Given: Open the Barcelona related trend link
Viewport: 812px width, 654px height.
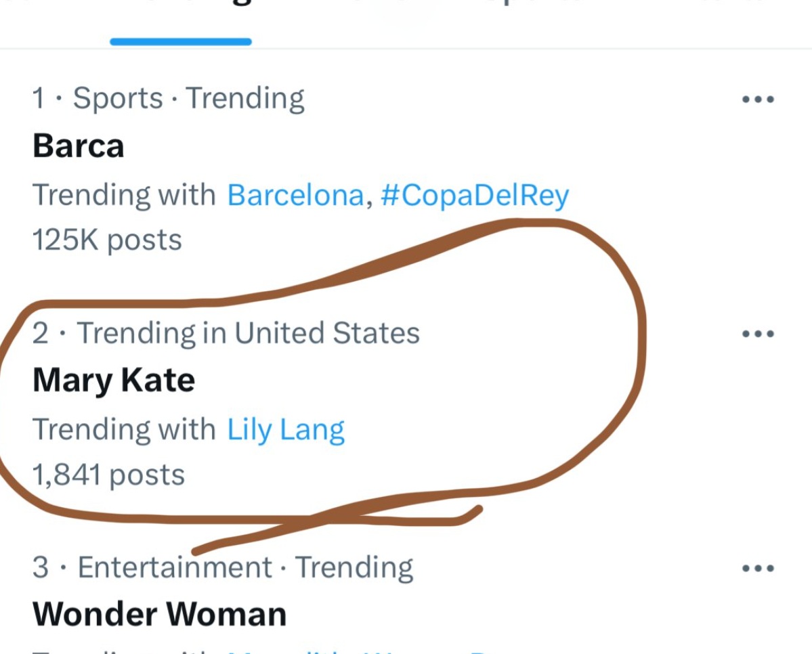Looking at the screenshot, I should point(295,195).
